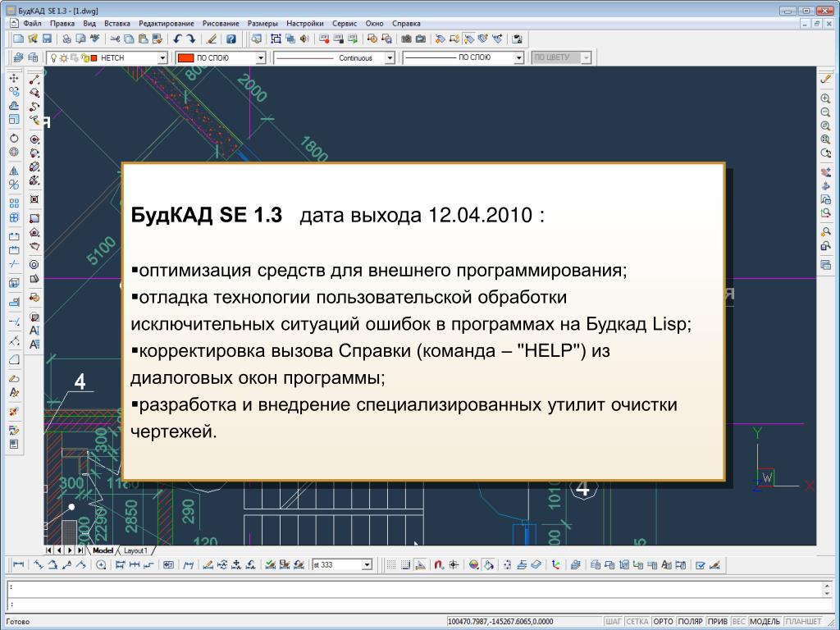This screenshot has width=840, height=630.
Task: Click the Paste clipboard icon
Action: point(143,39)
